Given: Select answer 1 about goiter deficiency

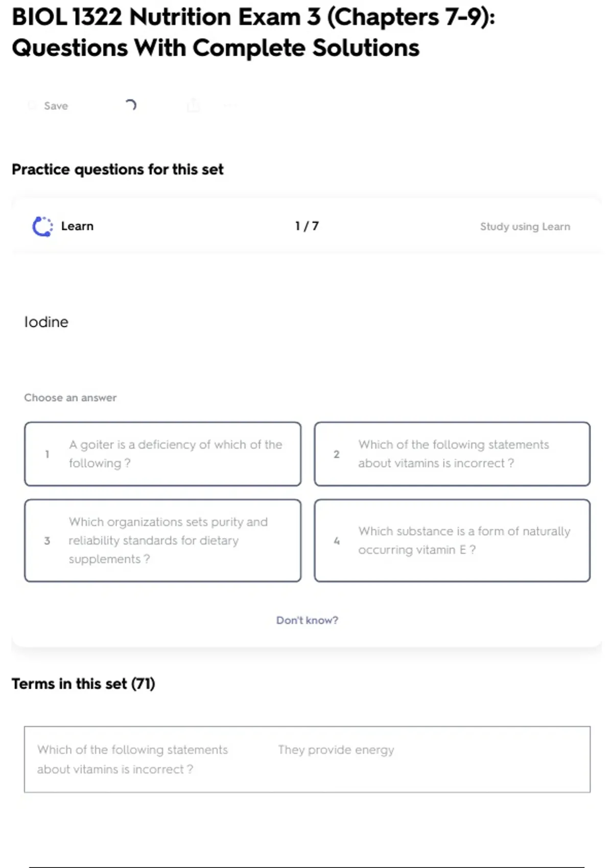Looking at the screenshot, I should coord(162,454).
